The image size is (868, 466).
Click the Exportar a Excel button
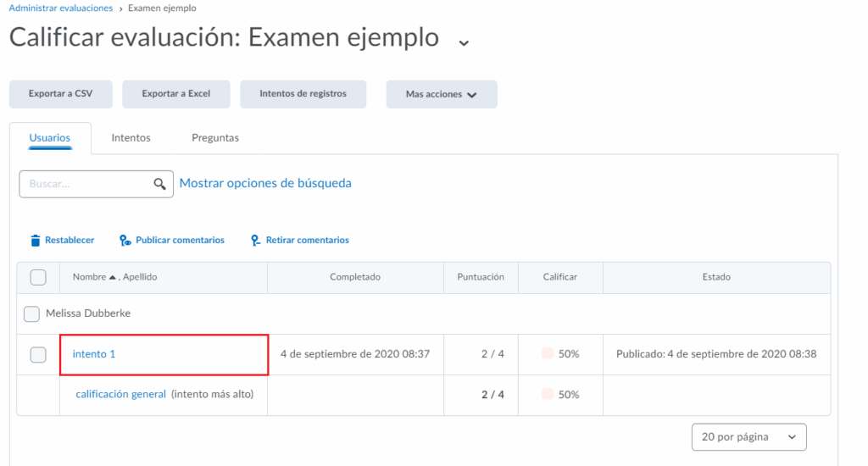[175, 94]
